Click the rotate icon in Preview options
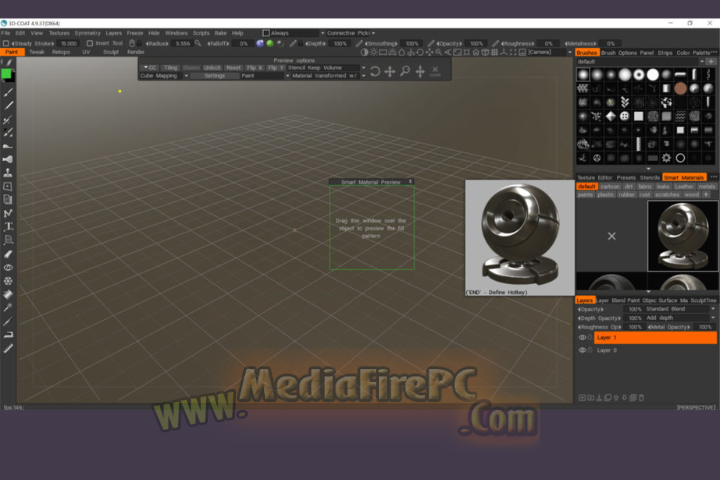This screenshot has height=480, width=720. point(375,71)
